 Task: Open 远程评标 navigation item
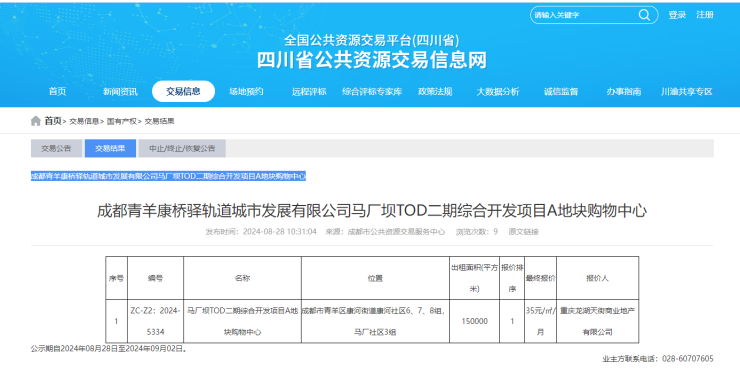(x=309, y=92)
